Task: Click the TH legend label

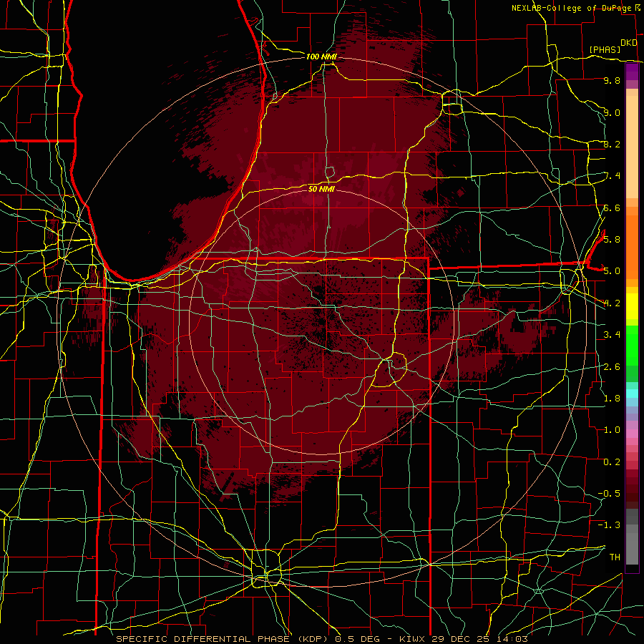Action: (615, 557)
